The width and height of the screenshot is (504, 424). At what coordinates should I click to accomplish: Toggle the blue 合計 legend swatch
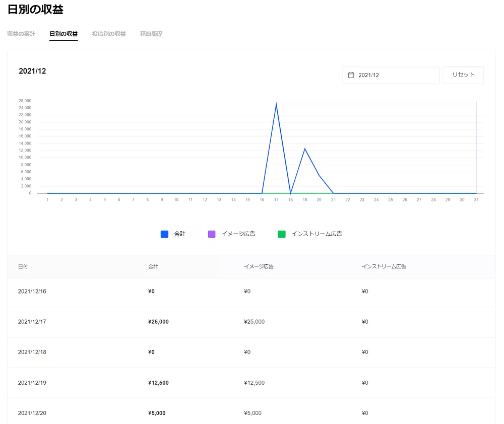[x=164, y=234]
